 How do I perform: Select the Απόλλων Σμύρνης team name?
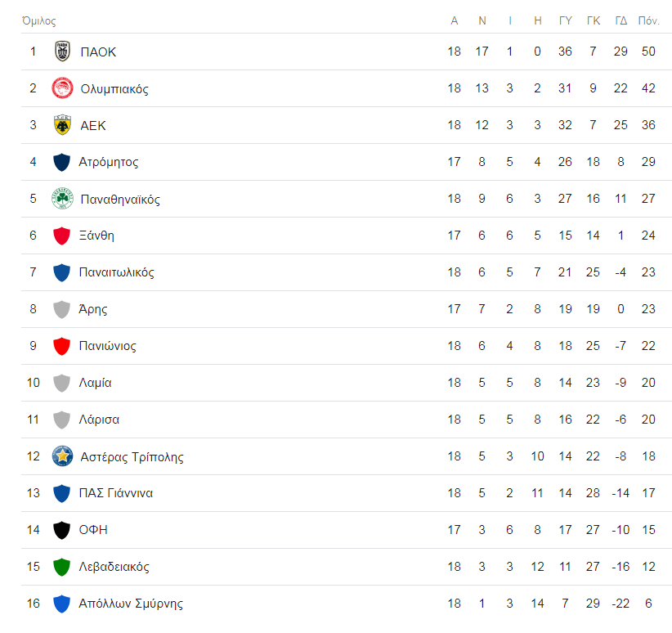(x=131, y=604)
